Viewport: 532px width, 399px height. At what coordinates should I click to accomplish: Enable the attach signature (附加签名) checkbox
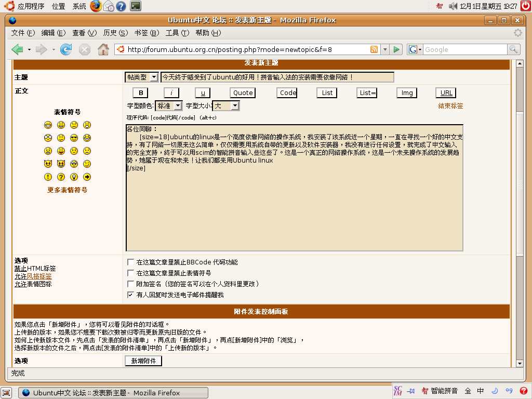pyautogui.click(x=130, y=284)
